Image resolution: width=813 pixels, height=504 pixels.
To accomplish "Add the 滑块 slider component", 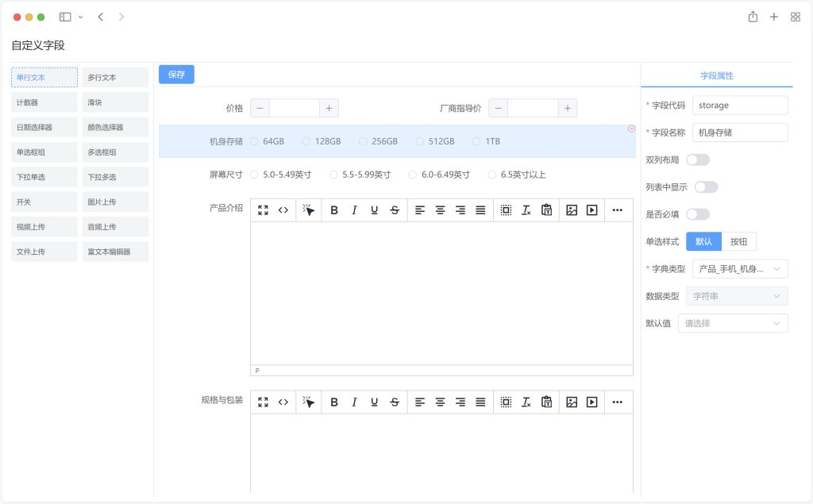I will click(115, 102).
